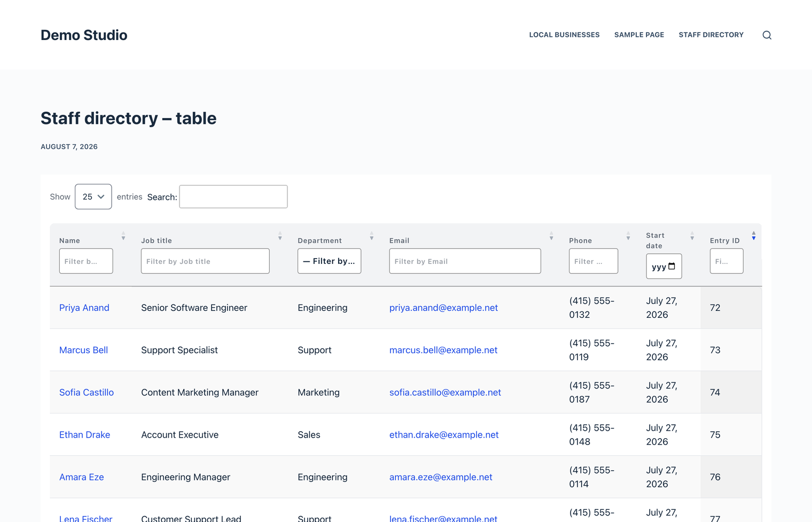Click the Entry ID value 73
This screenshot has height=522, width=812.
[715, 350]
